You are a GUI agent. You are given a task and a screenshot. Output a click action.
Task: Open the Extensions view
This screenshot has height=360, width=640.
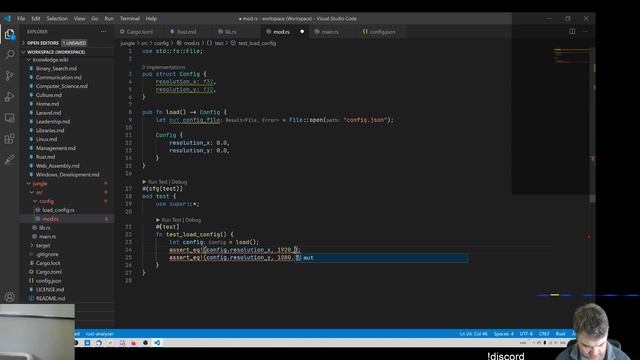pos(9,139)
